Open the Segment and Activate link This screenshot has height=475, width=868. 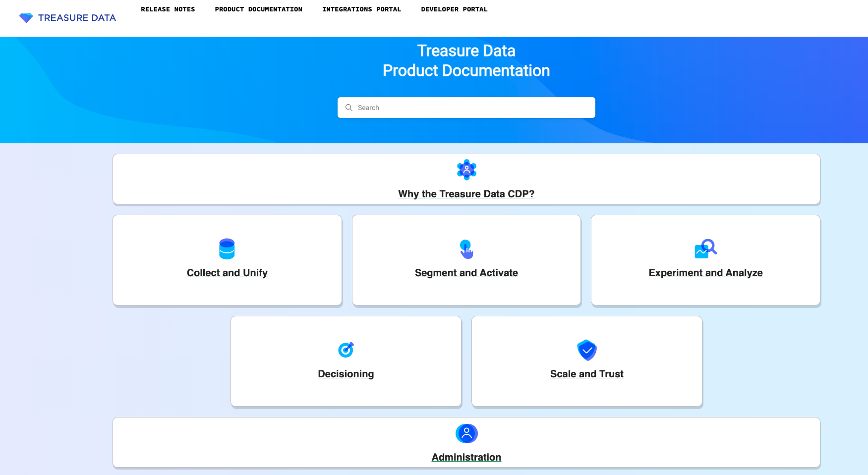pyautogui.click(x=466, y=273)
